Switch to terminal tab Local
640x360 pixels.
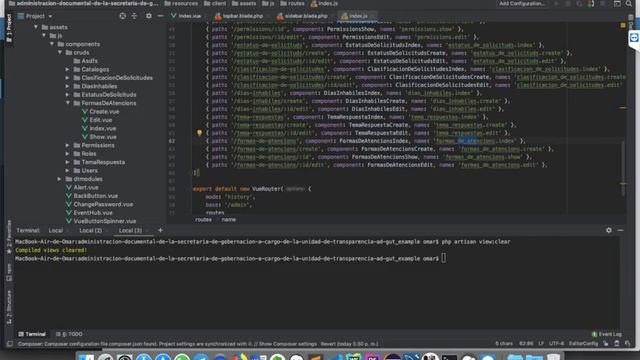click(56, 231)
